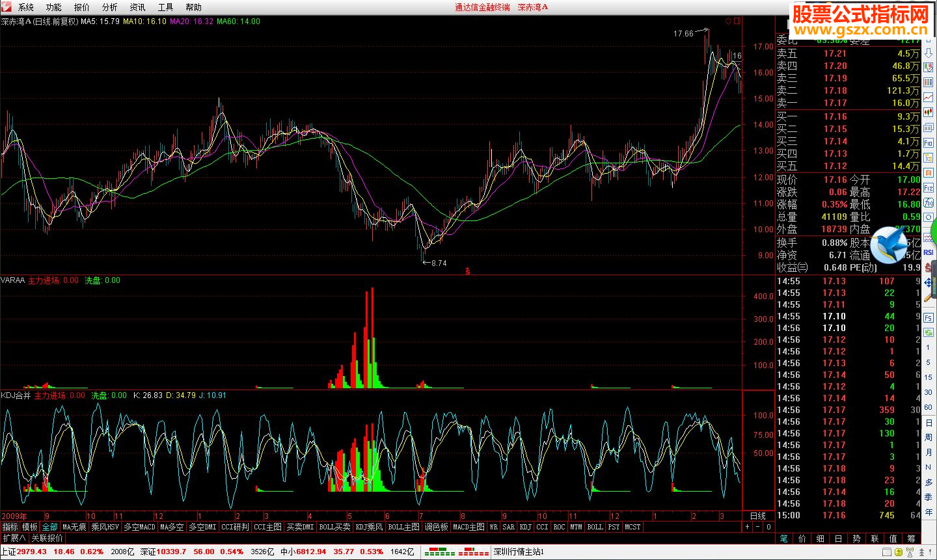Apply the KDJ乘风 indicator

pos(369,527)
